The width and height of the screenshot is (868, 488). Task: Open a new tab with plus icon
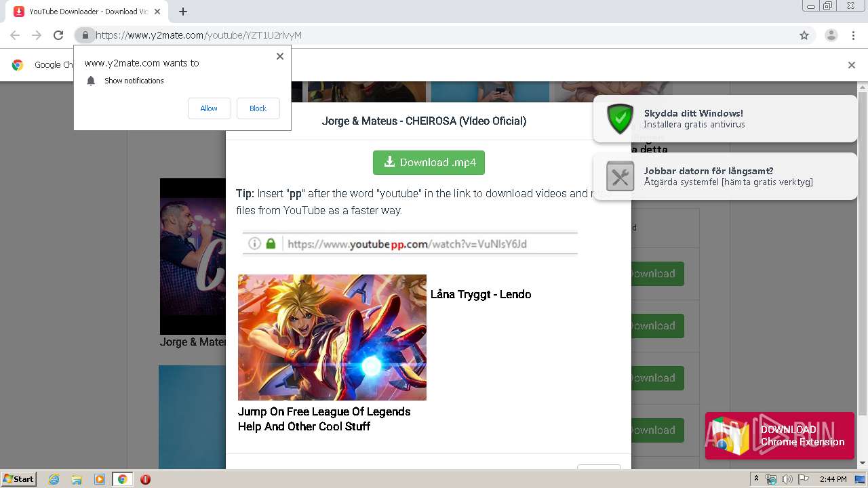183,12
